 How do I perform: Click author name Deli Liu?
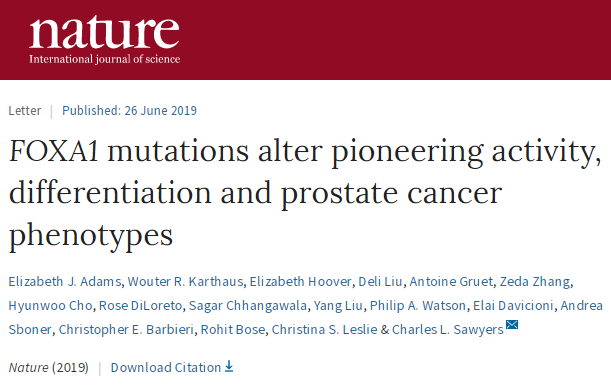pyautogui.click(x=380, y=281)
